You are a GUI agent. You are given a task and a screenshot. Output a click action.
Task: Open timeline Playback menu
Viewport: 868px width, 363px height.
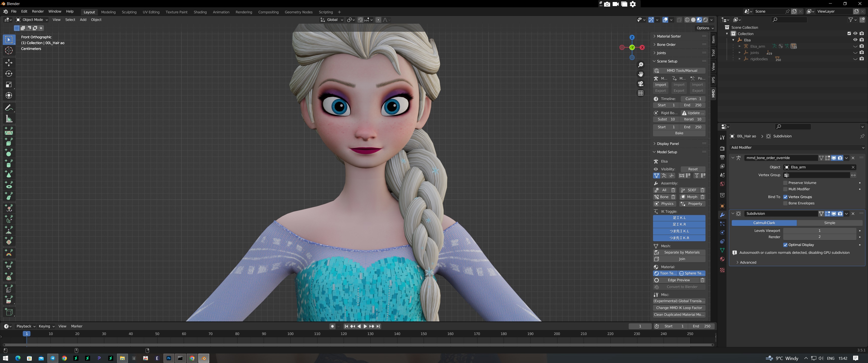[x=25, y=326]
